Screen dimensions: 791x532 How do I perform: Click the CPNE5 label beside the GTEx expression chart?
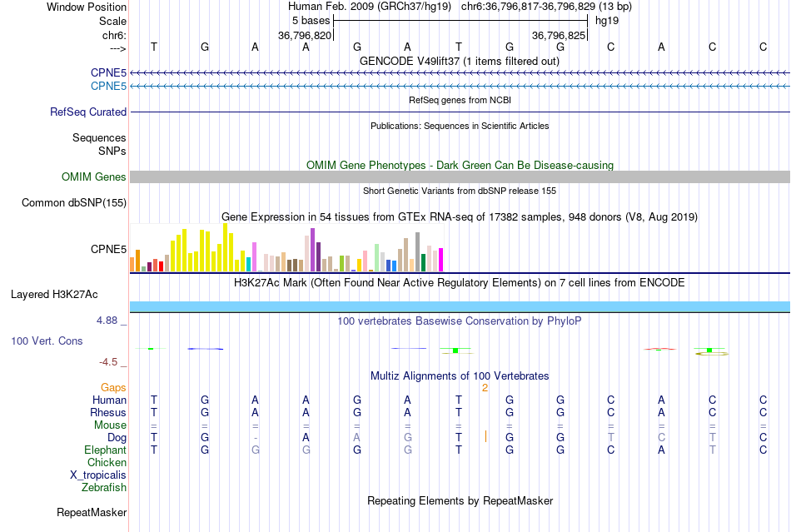pyautogui.click(x=108, y=249)
